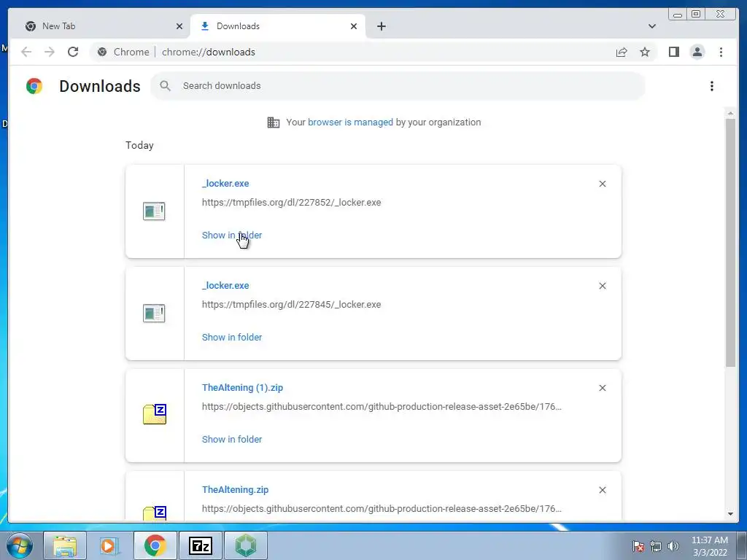The height and width of the screenshot is (560, 747).
Task: Open the browser side panel
Action: pos(673,52)
